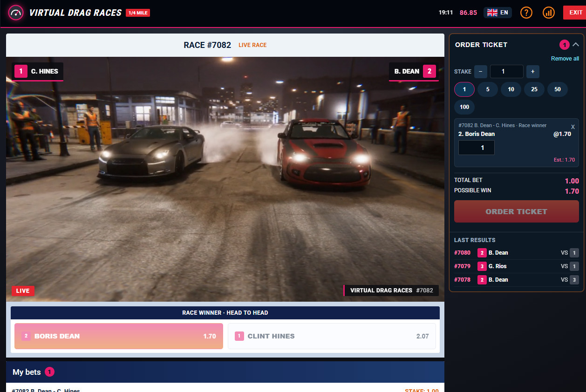This screenshot has width=586, height=392.
Task: Open last result race #7079
Action: click(x=517, y=266)
